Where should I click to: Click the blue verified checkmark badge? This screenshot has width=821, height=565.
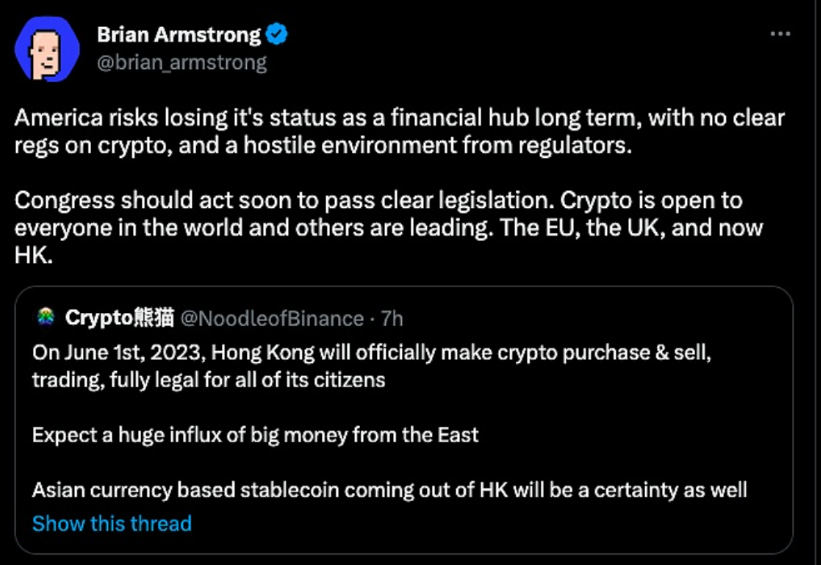(278, 35)
